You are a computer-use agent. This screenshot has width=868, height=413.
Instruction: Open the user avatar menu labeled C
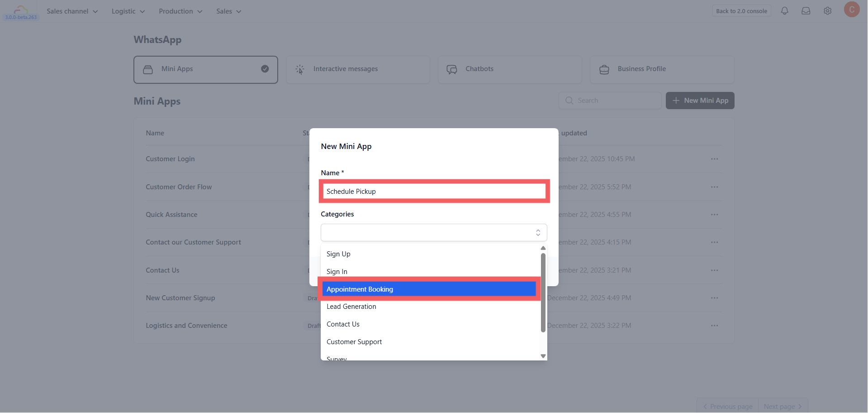pos(851,10)
